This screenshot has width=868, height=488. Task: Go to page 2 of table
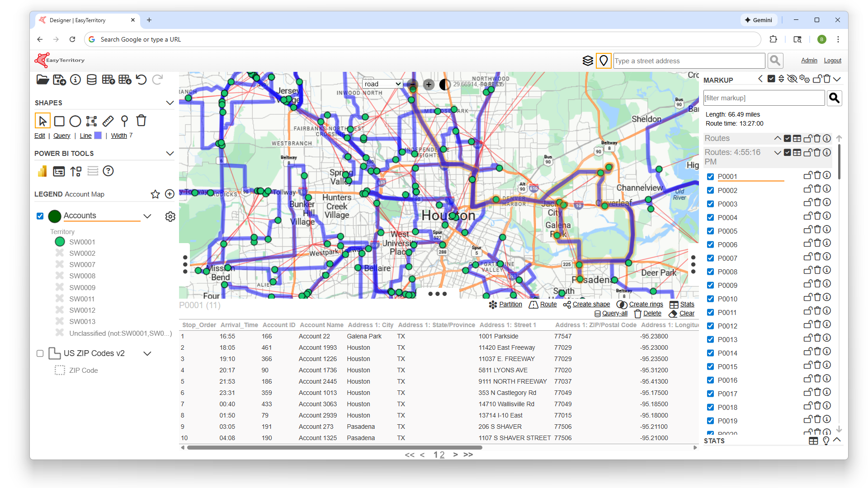[x=442, y=455]
